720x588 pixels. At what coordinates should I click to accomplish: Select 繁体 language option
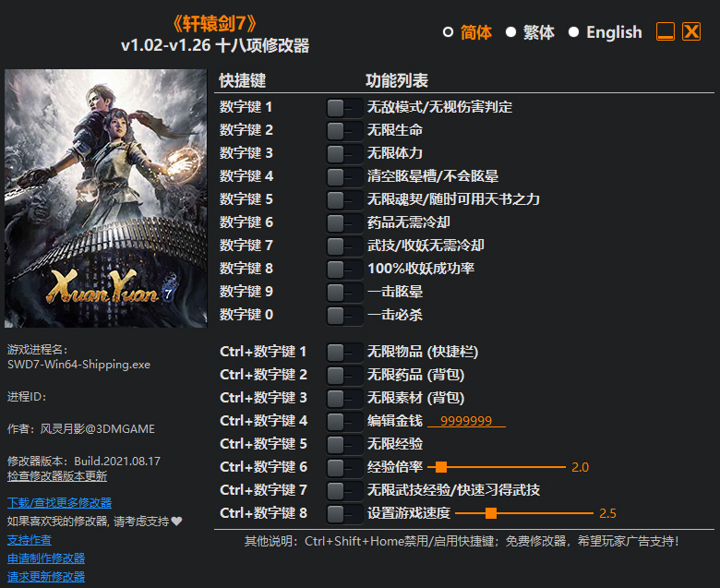coord(530,32)
